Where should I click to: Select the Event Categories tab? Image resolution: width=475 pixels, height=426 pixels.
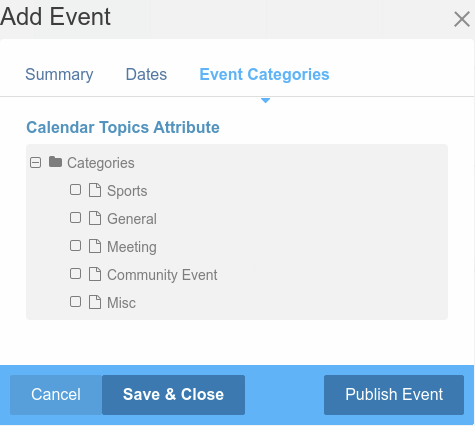pos(264,74)
